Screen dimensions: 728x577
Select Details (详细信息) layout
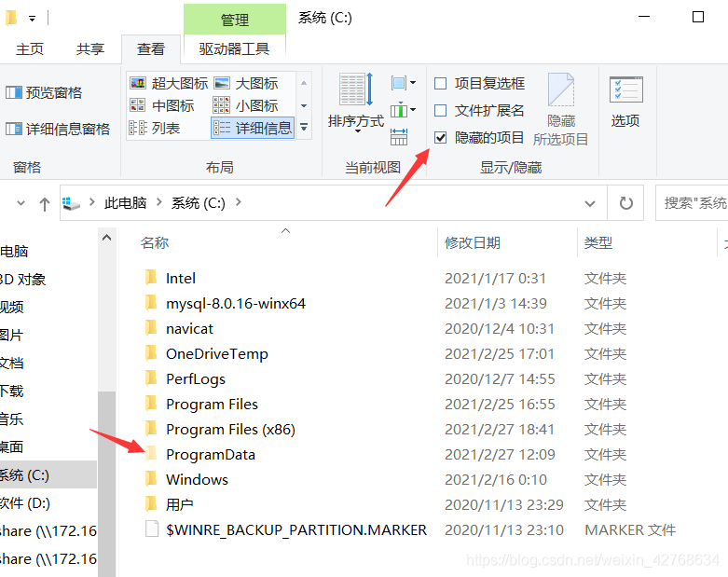point(253,128)
